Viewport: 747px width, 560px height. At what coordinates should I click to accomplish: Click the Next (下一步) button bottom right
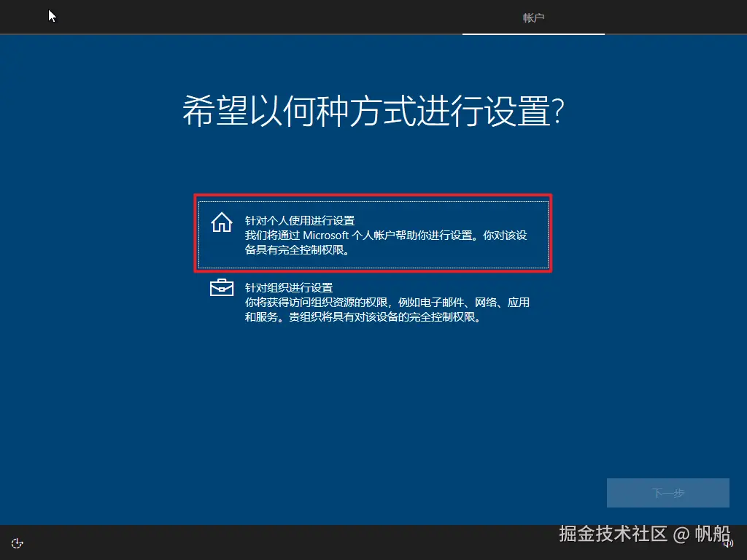click(x=667, y=492)
